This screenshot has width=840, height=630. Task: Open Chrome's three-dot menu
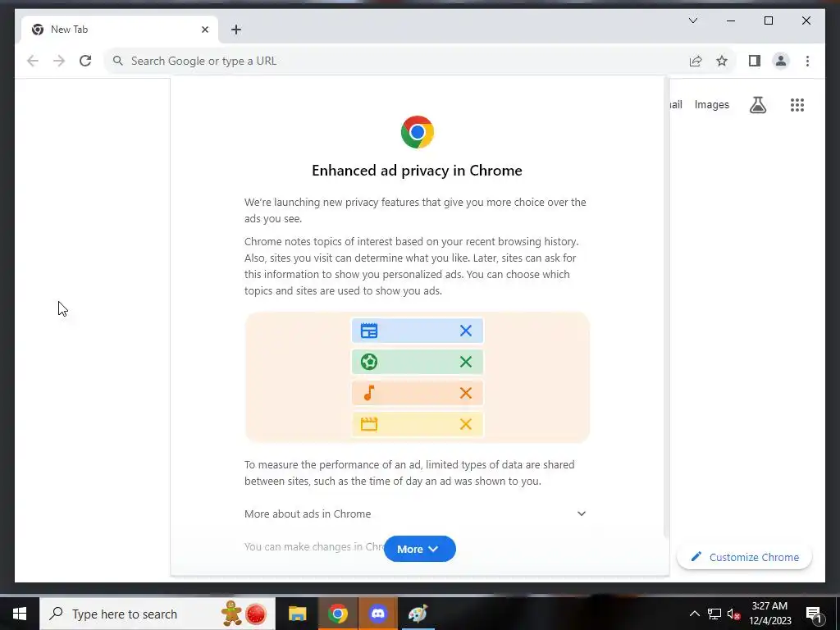[807, 61]
